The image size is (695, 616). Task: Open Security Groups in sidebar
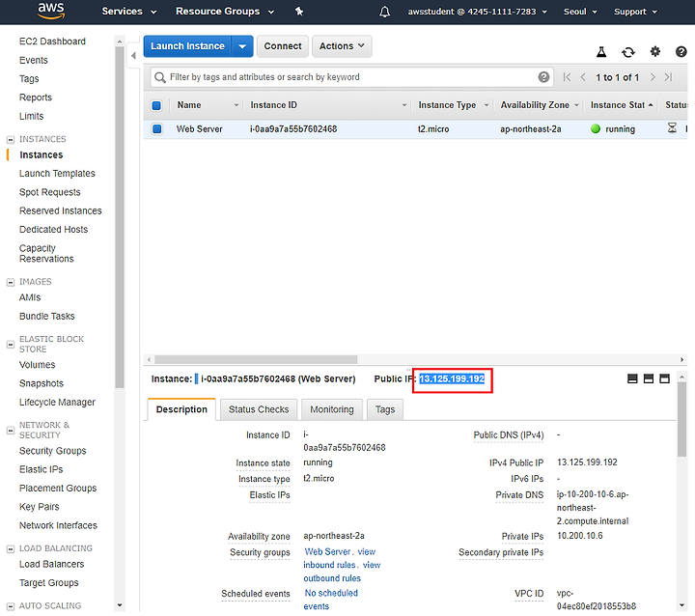[53, 451]
